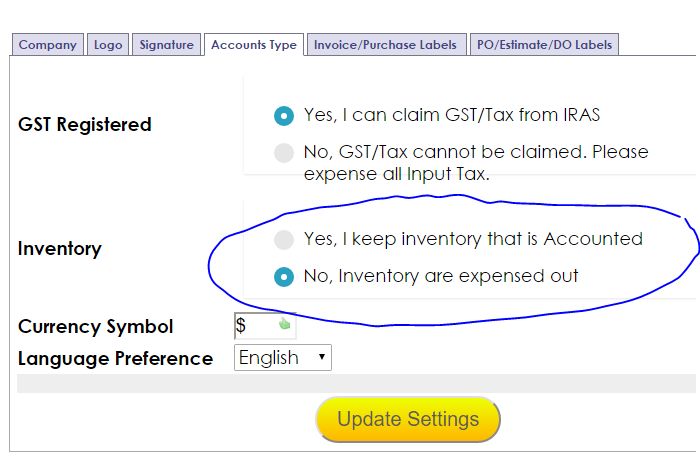This screenshot has width=700, height=464.
Task: Click the 'Inventory' section label
Action: 60,249
